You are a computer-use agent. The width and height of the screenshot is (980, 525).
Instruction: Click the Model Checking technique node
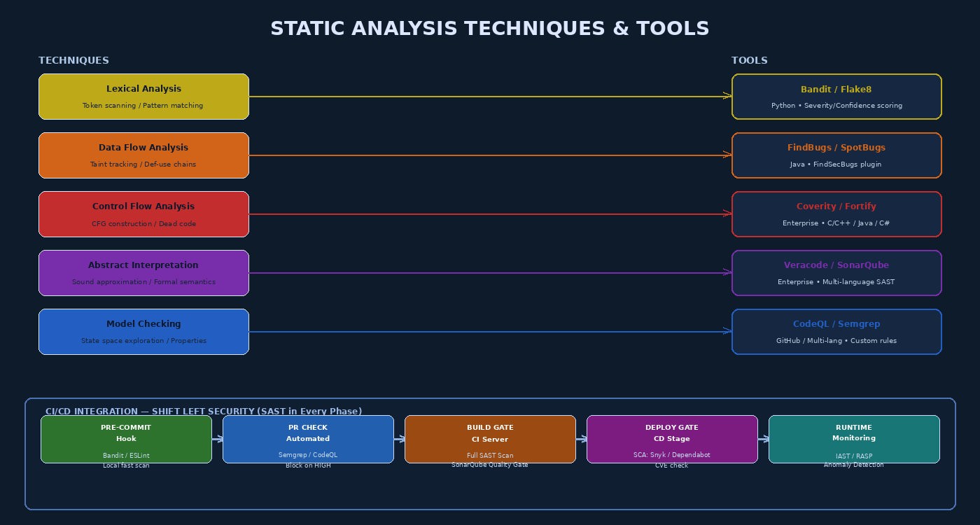click(x=143, y=331)
